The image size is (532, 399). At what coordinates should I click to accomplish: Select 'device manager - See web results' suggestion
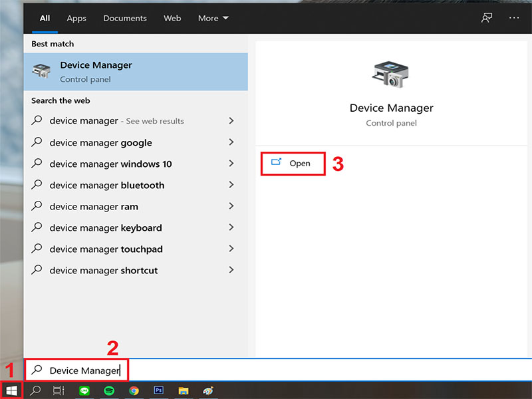tap(136, 121)
